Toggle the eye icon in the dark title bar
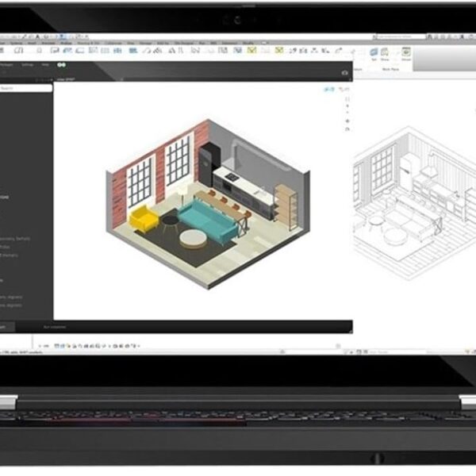476x476 pixels. click(344, 73)
